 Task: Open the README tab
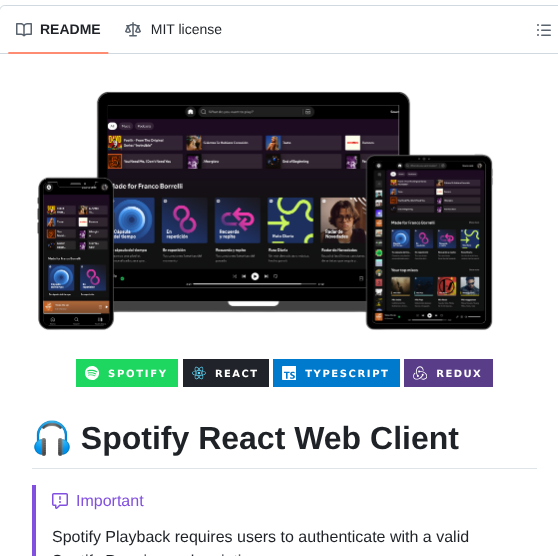pos(58,30)
